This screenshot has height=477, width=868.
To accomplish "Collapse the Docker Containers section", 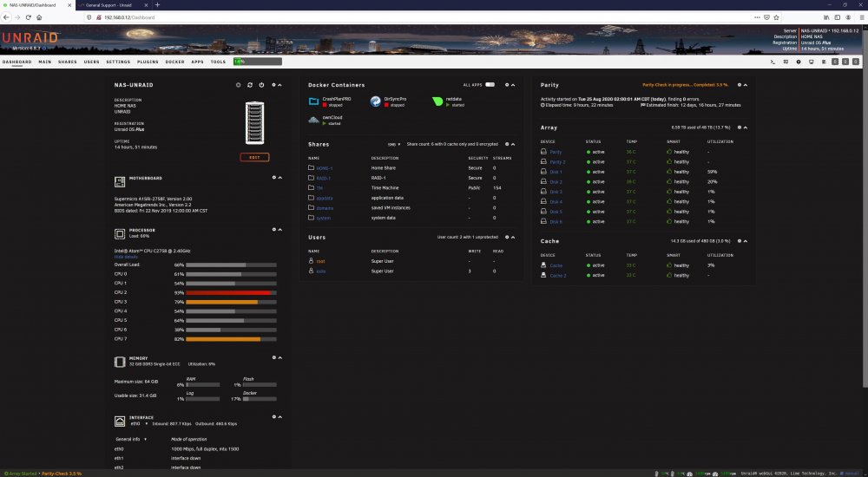I will point(513,85).
